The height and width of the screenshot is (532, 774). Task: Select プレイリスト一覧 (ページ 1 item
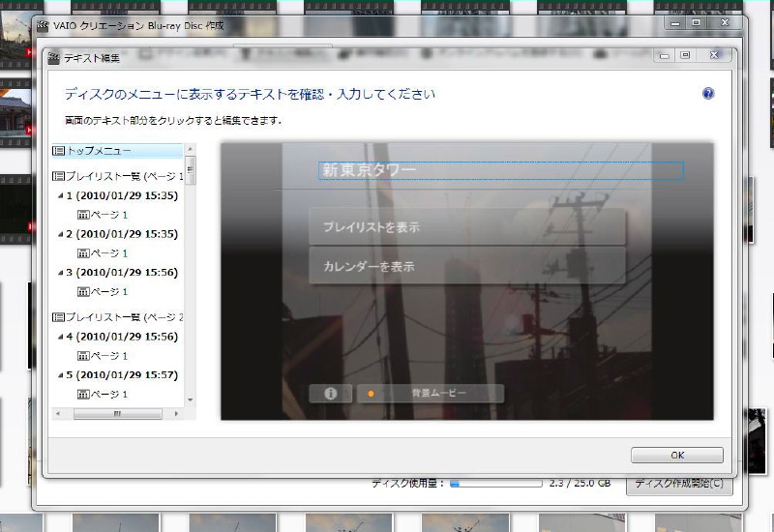(117, 176)
